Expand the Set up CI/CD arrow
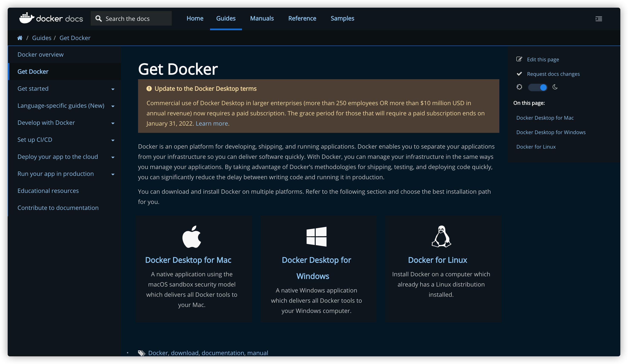The width and height of the screenshot is (628, 364). 113,140
